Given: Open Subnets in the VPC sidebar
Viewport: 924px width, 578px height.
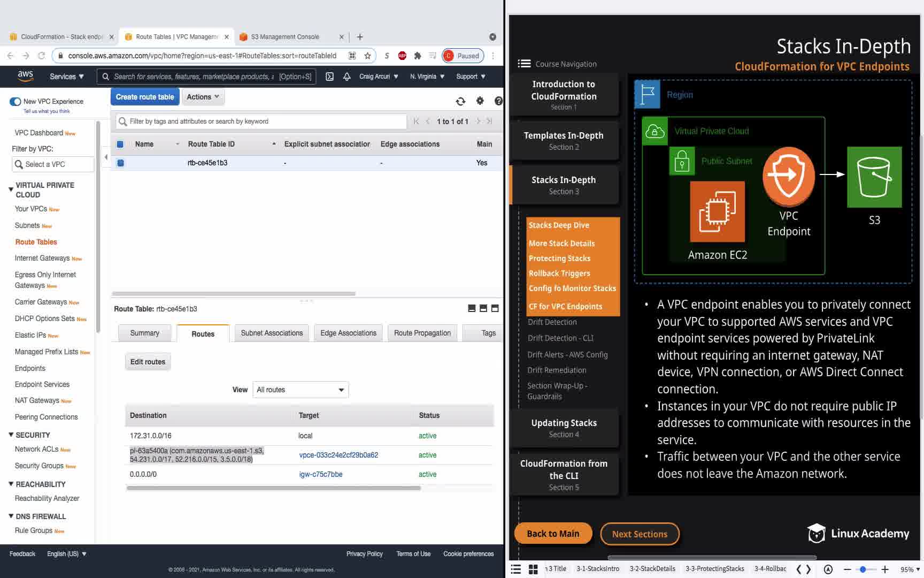Looking at the screenshot, I should (x=27, y=225).
